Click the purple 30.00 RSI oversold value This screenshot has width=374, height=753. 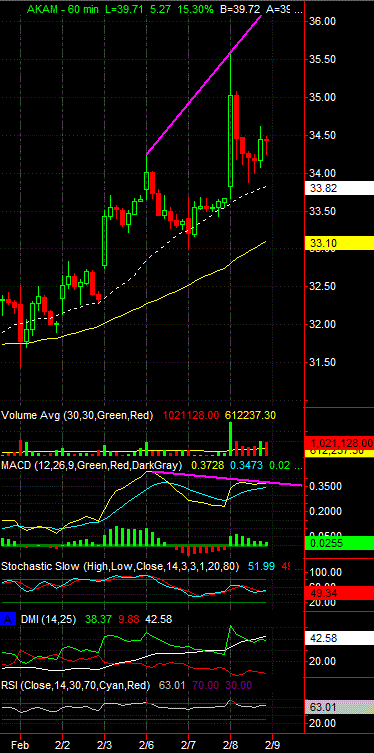tap(239, 685)
